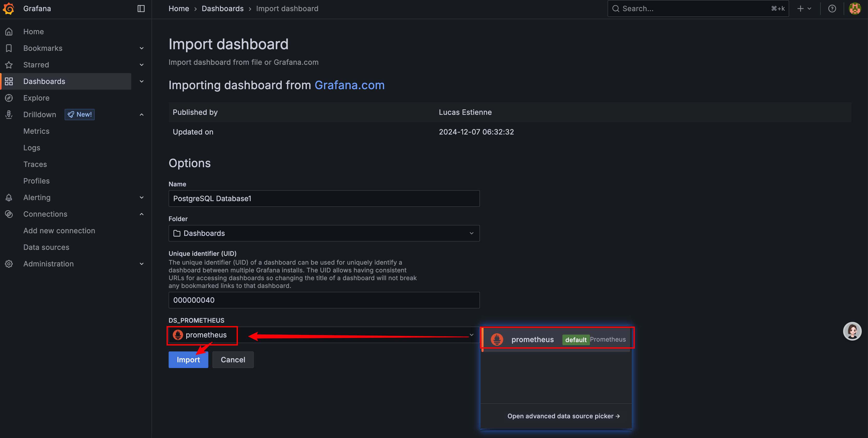
Task: Open Add new connection
Action: click(59, 231)
